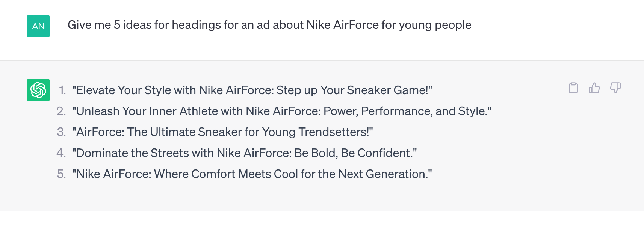This screenshot has width=644, height=231.
Task: Click list number 4 in the response
Action: 61,153
